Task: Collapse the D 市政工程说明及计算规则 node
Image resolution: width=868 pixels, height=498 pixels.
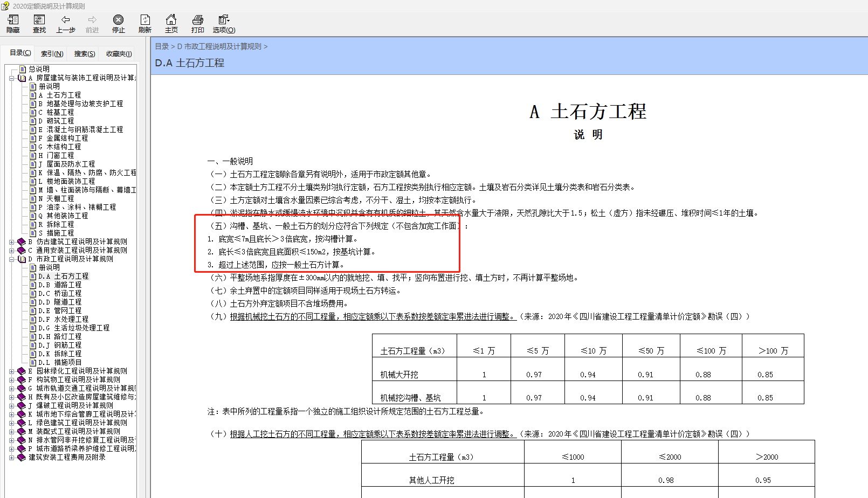Action: [11, 259]
